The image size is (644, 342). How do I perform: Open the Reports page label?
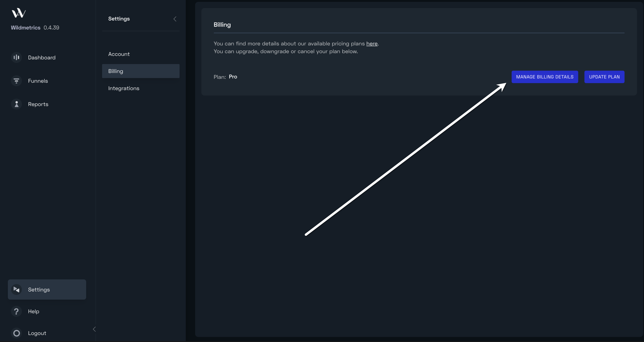[x=38, y=104]
